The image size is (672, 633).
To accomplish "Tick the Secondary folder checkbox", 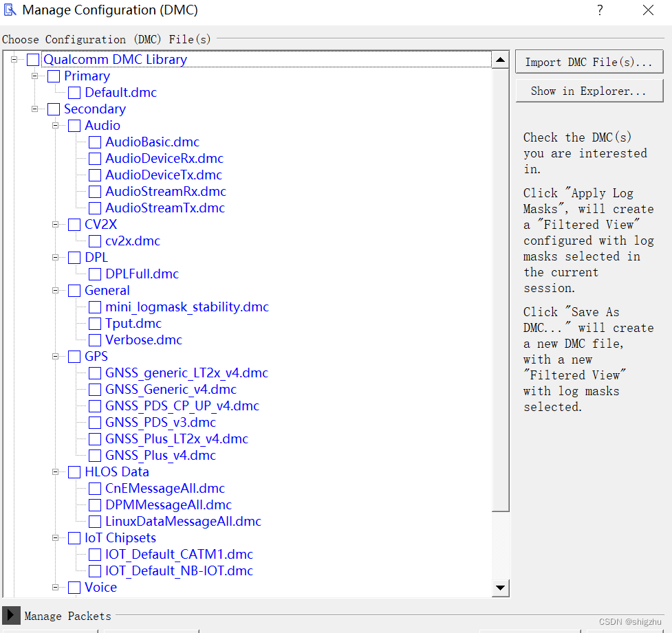I will coord(54,109).
